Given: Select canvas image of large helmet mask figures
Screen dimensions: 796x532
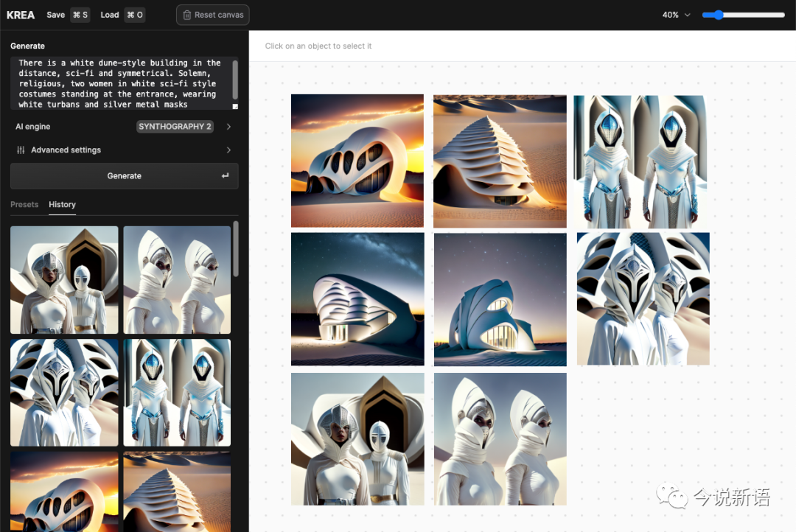Looking at the screenshot, I should (643, 299).
